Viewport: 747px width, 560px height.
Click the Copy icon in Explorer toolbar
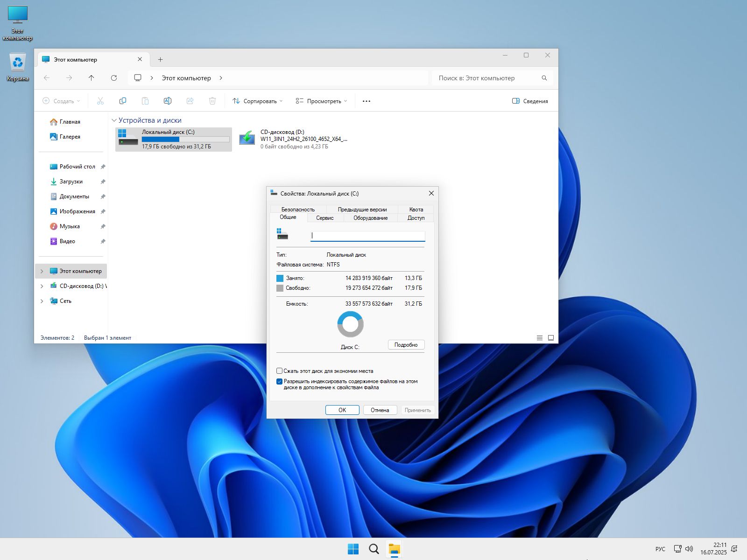[123, 101]
